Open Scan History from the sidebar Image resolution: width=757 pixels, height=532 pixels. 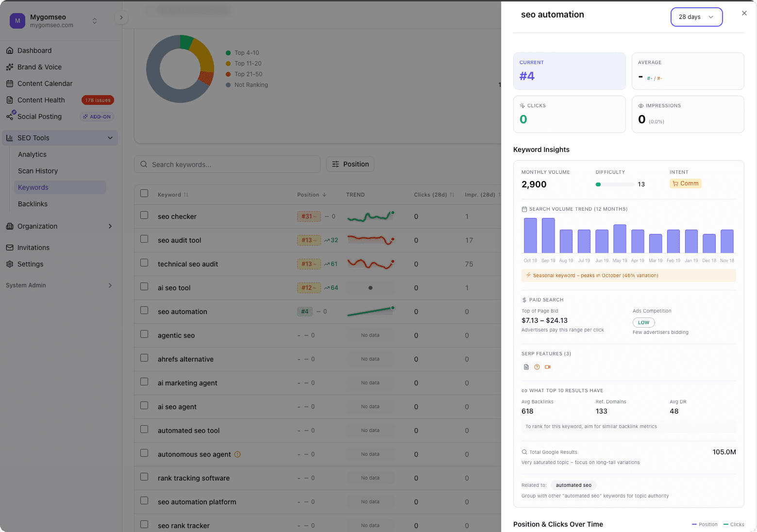[38, 171]
